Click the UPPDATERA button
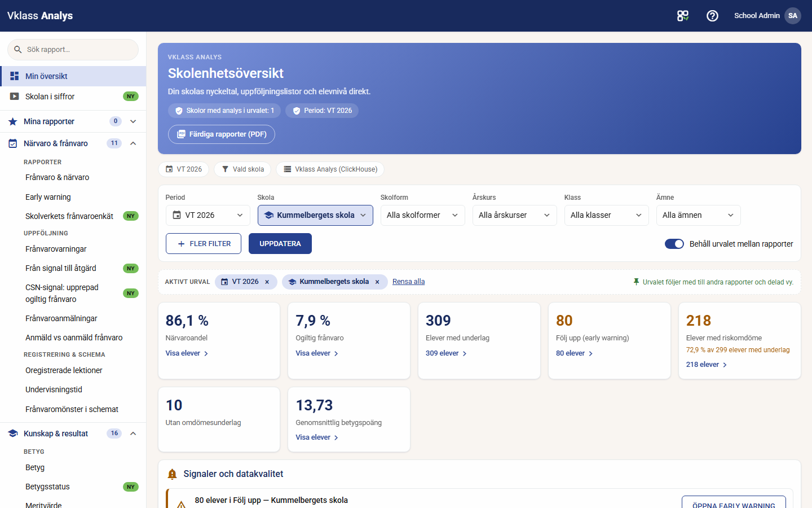The image size is (812, 508). tap(280, 244)
